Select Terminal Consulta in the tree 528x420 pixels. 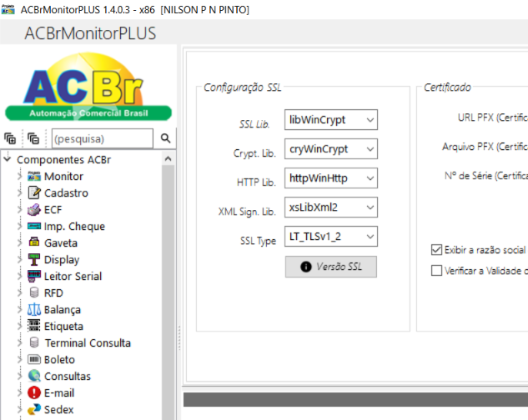click(x=88, y=342)
